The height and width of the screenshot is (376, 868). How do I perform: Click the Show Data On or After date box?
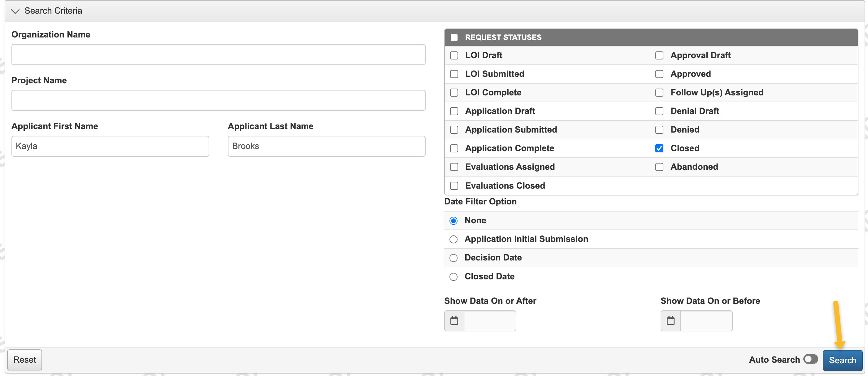[490, 321]
